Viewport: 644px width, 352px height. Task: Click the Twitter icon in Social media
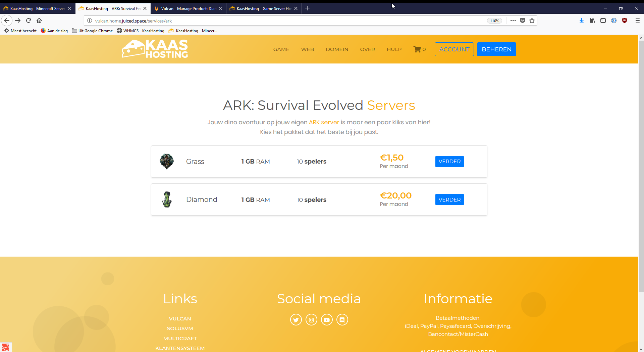tap(296, 320)
